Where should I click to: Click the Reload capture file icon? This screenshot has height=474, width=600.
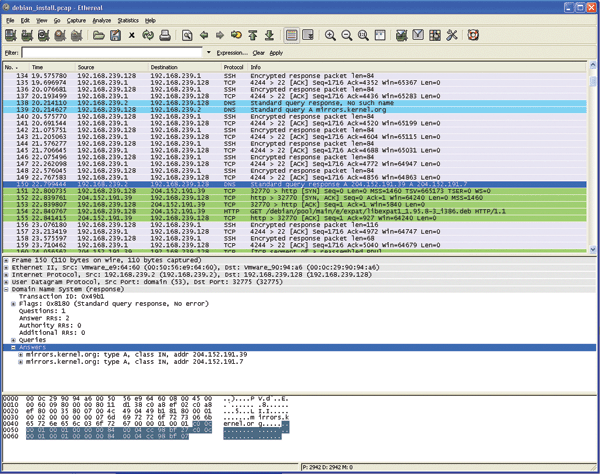point(149,35)
